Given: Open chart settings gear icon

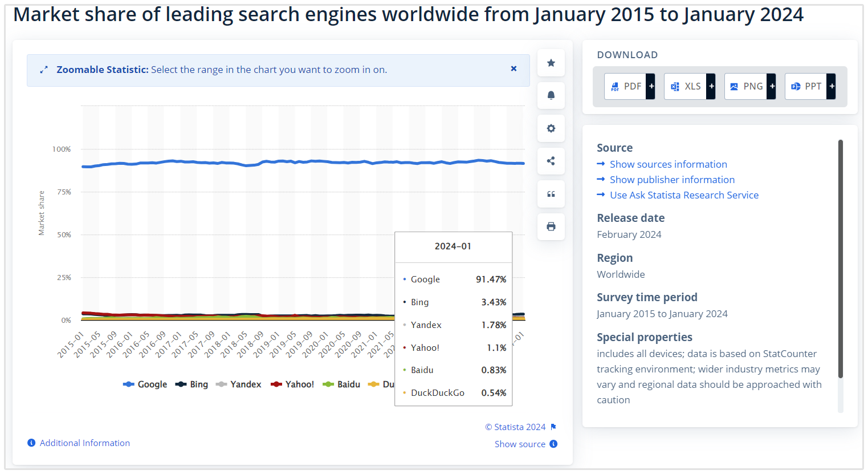Looking at the screenshot, I should pyautogui.click(x=551, y=128).
